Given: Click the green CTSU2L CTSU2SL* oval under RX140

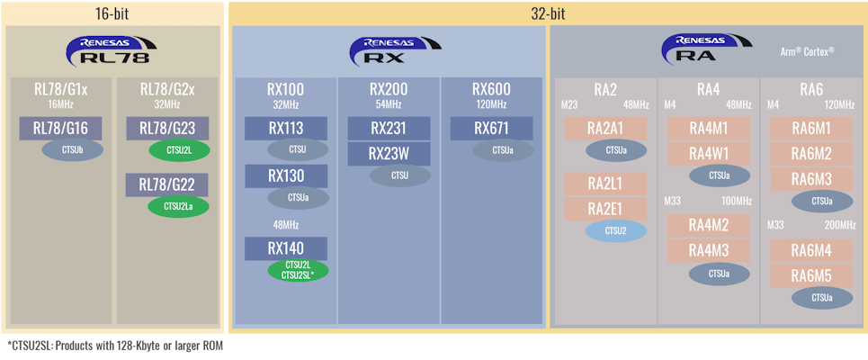Looking at the screenshot, I should [x=299, y=270].
